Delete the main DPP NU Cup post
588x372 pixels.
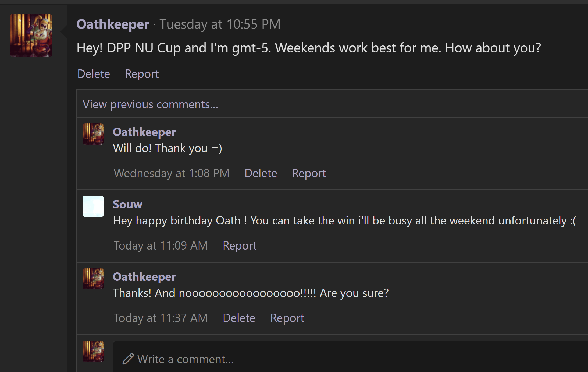[94, 74]
